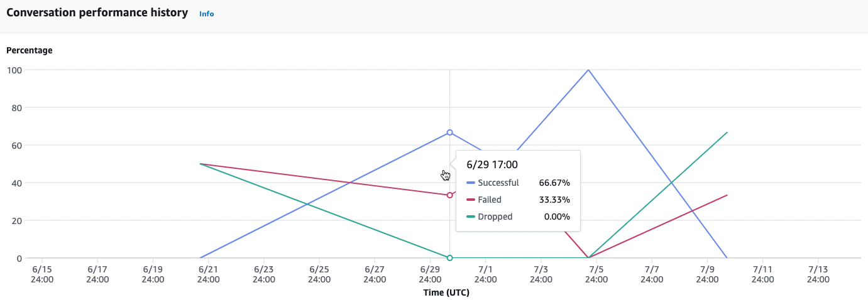Screen dimensions: 868x300
Task: Click the 7/1 24:00 x-axis label
Action: click(485, 274)
